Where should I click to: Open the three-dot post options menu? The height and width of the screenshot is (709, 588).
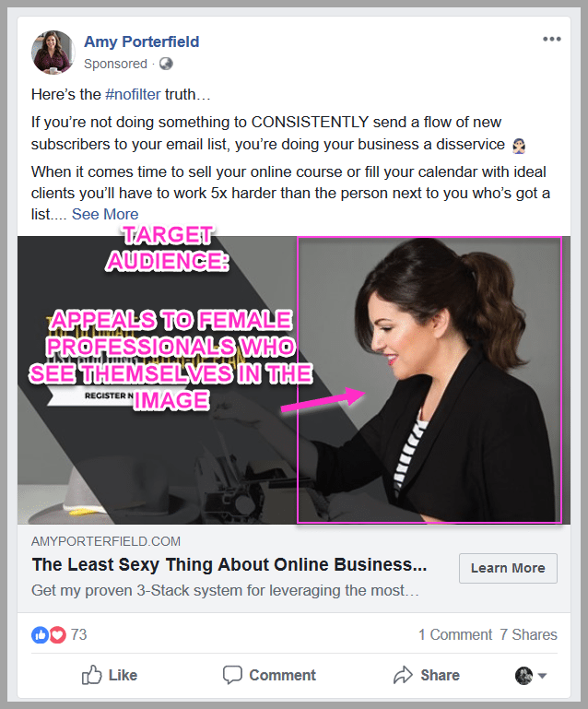click(x=552, y=40)
